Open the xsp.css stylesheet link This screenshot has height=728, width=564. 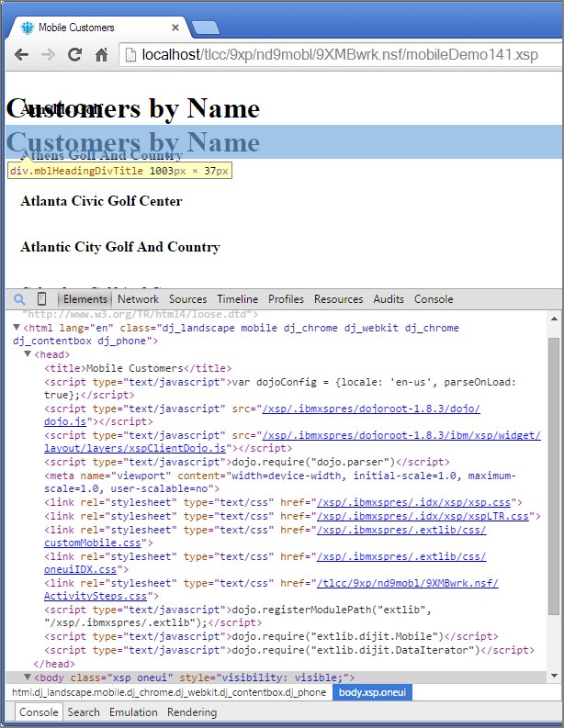pyautogui.click(x=414, y=502)
